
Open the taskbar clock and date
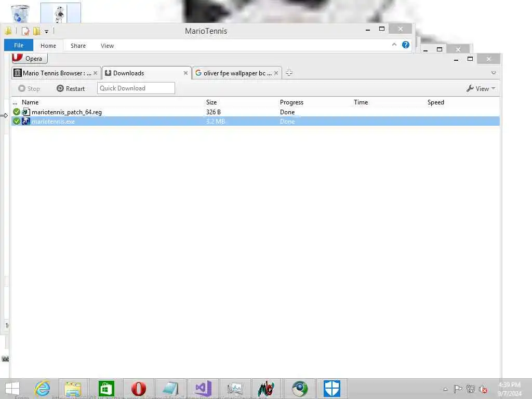click(509, 389)
